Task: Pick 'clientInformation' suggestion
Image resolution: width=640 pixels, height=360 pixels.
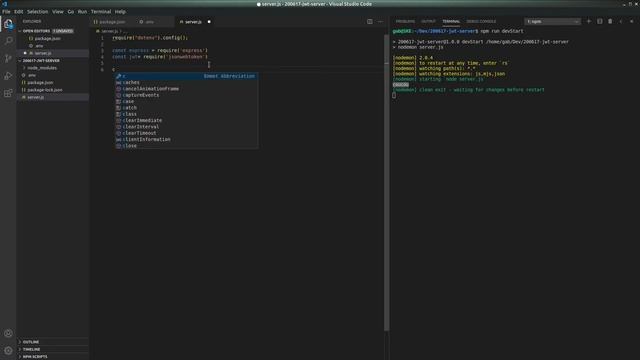Action: tap(186, 139)
